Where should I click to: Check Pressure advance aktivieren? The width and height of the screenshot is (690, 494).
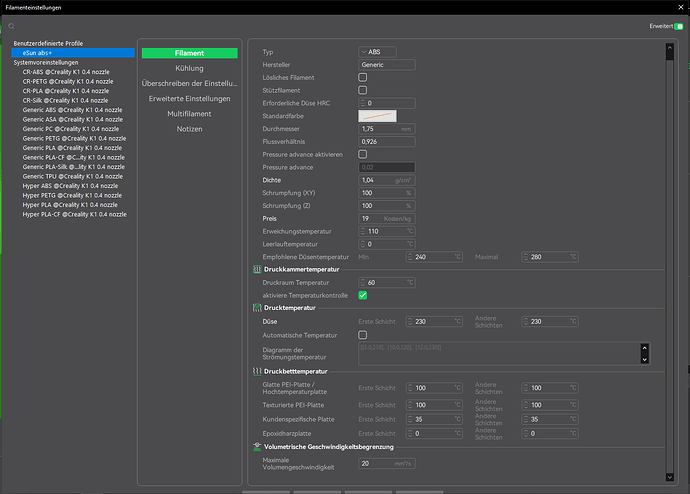pos(363,154)
